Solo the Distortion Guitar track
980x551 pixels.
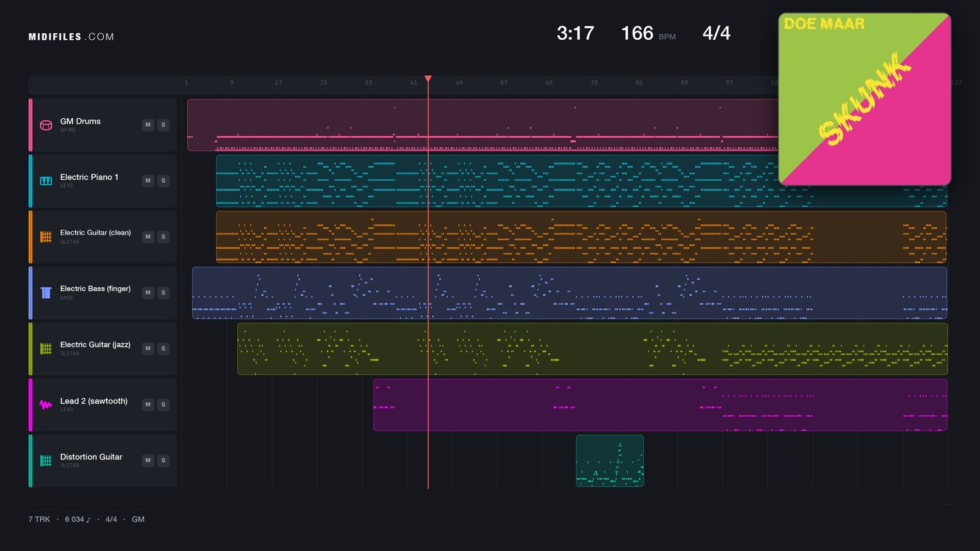(163, 461)
